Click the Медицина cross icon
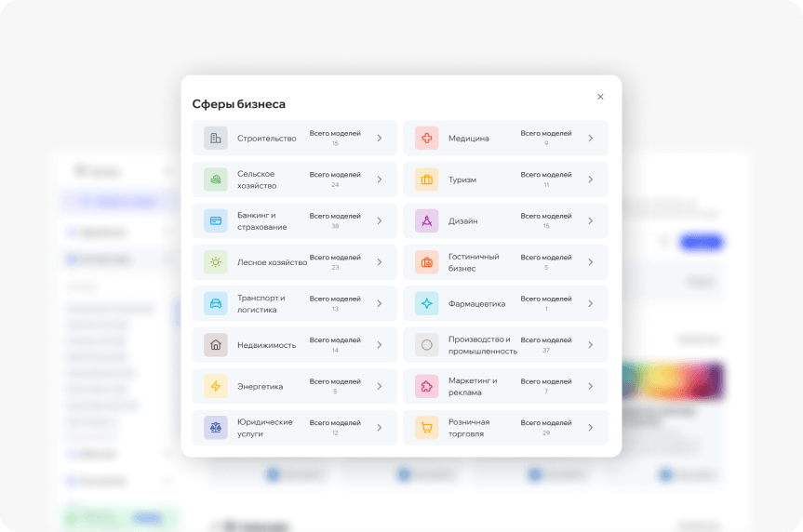This screenshot has height=532, width=803. (427, 138)
